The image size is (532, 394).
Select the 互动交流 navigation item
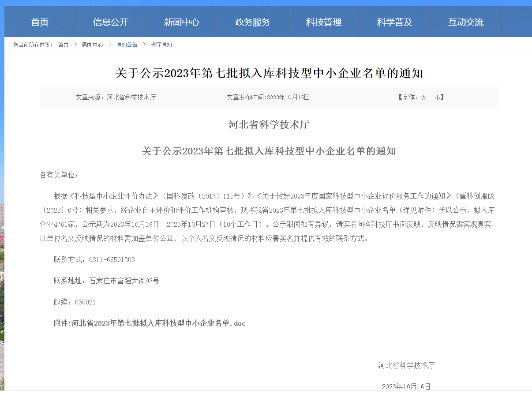click(466, 22)
